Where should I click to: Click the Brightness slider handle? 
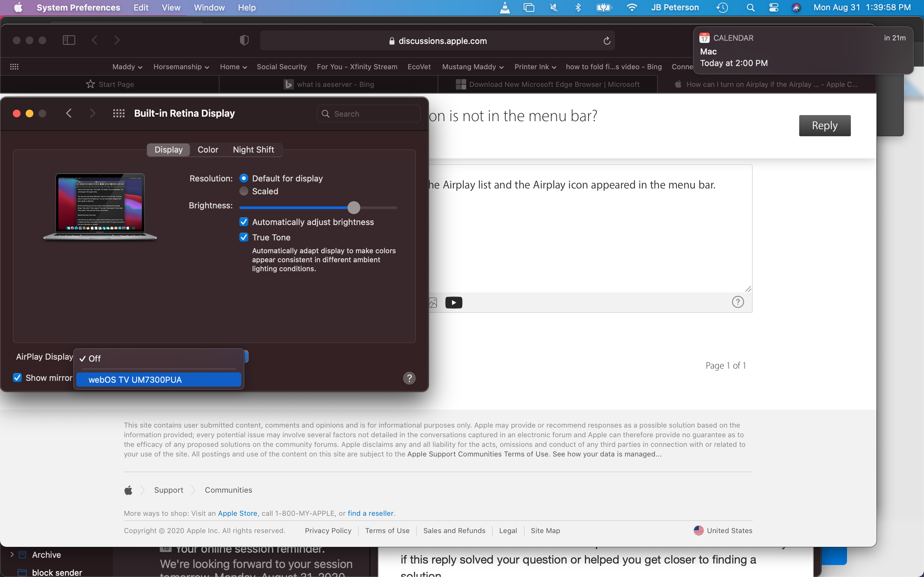(x=354, y=208)
